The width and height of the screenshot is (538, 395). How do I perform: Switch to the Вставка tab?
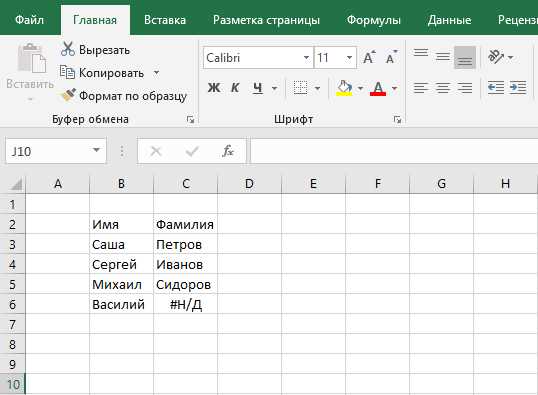click(x=165, y=20)
